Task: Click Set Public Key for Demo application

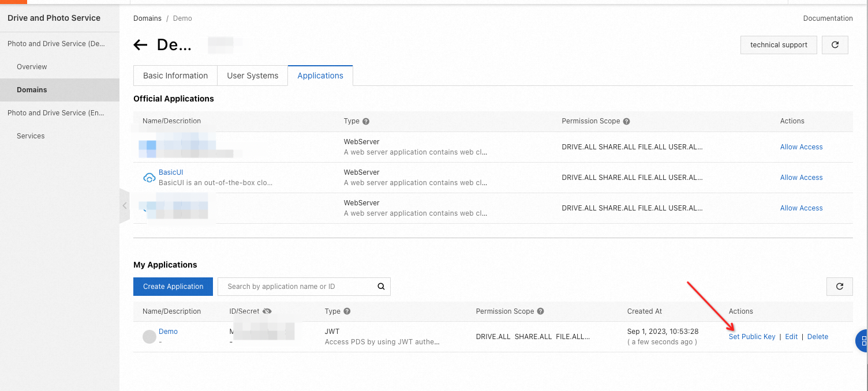Action: point(752,337)
